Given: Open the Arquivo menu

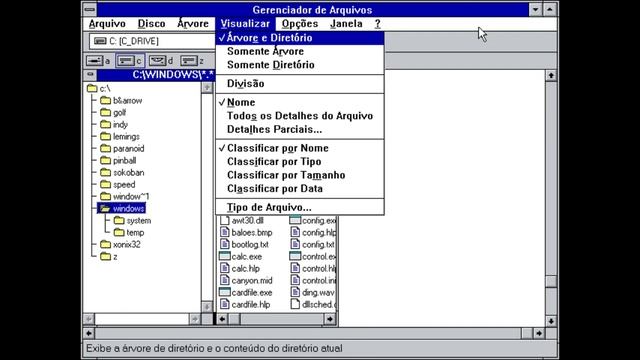Looking at the screenshot, I should point(107,24).
